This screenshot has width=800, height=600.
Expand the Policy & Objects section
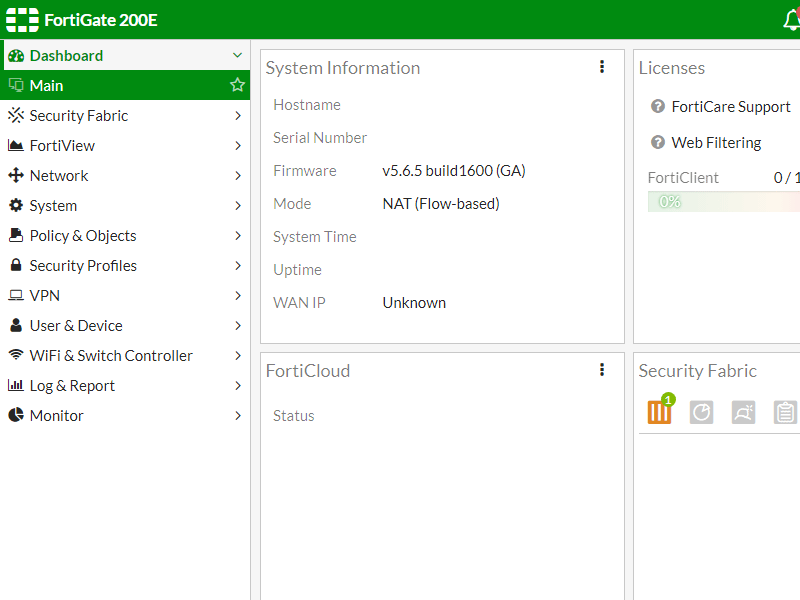tap(237, 236)
